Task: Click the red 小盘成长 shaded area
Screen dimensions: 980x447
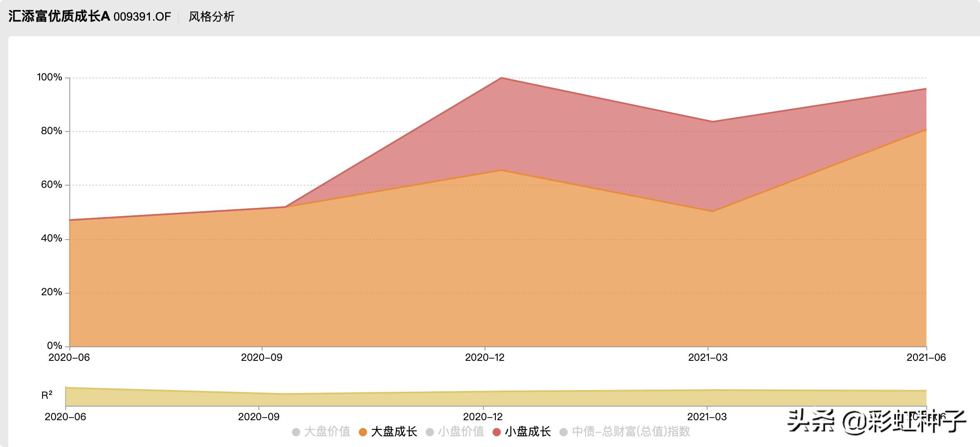Action: pyautogui.click(x=599, y=144)
